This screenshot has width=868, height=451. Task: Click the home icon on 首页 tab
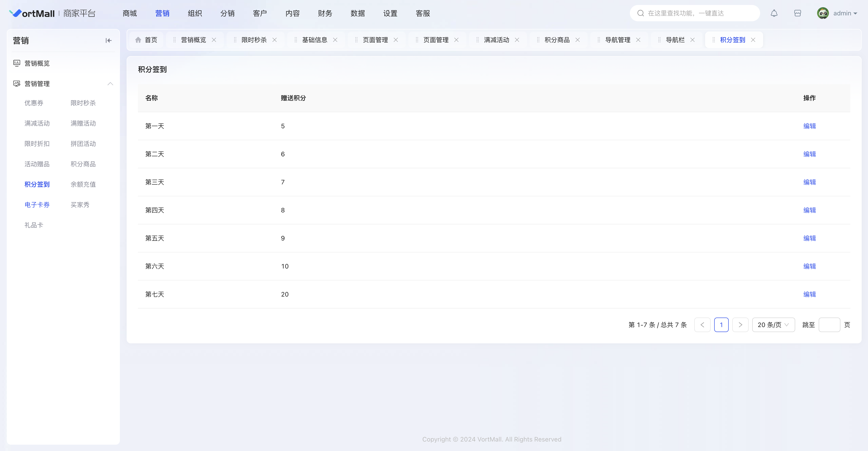tap(138, 40)
